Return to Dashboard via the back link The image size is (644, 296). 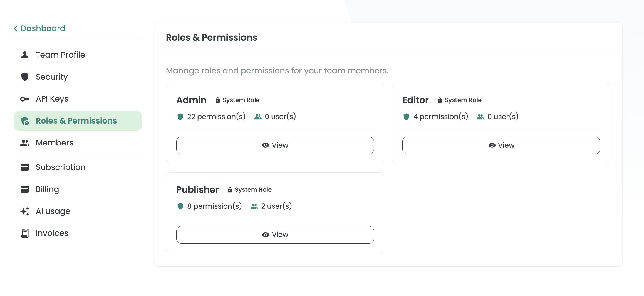point(39,28)
